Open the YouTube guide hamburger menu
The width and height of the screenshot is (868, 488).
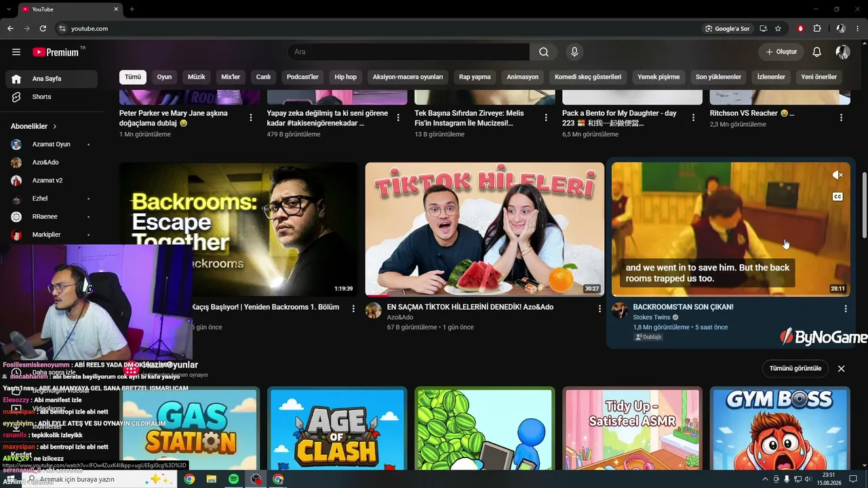[16, 52]
